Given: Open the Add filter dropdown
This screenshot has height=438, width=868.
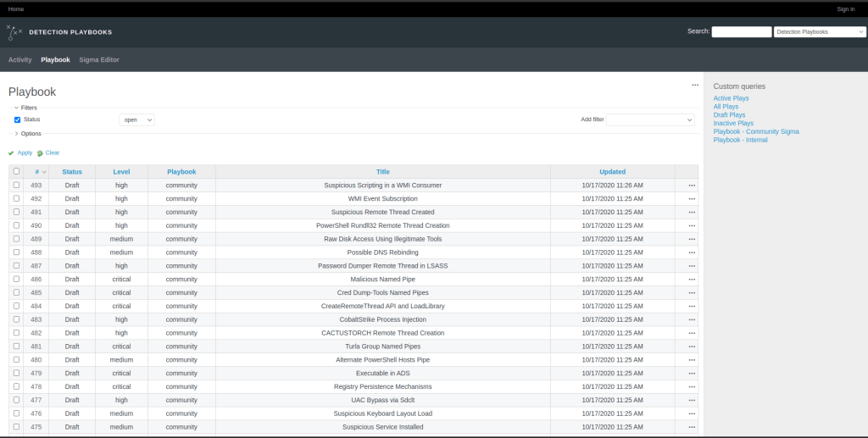Looking at the screenshot, I should tap(650, 120).
